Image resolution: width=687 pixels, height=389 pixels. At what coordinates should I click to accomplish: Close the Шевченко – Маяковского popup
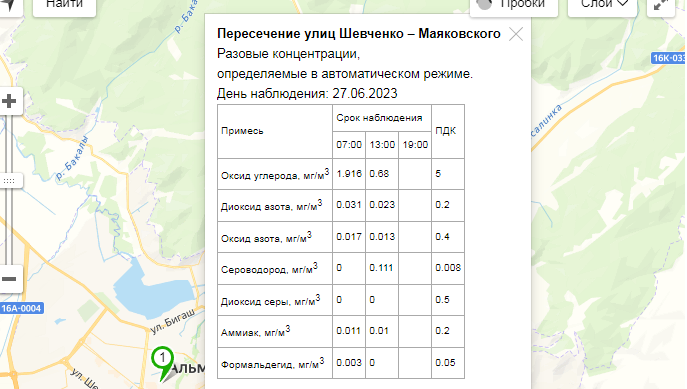point(516,34)
